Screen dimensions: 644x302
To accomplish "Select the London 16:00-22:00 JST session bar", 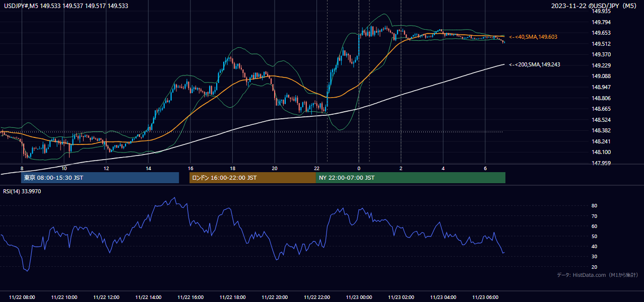I will [x=252, y=178].
